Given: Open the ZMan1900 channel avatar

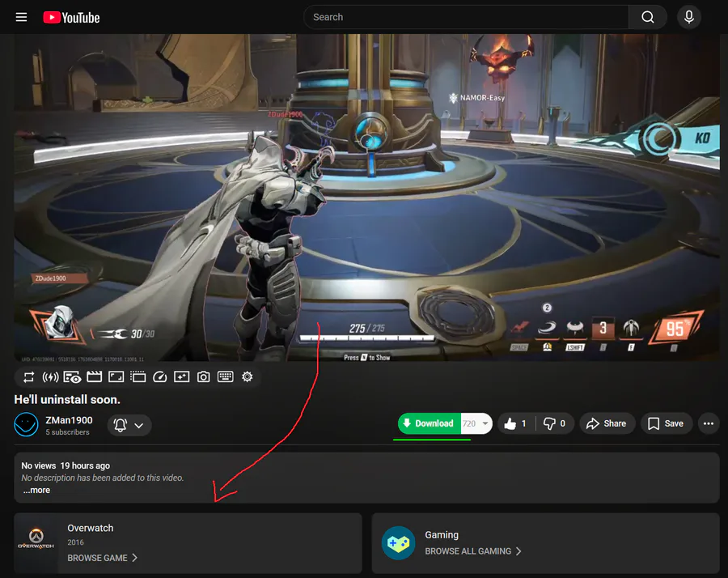Looking at the screenshot, I should (26, 424).
